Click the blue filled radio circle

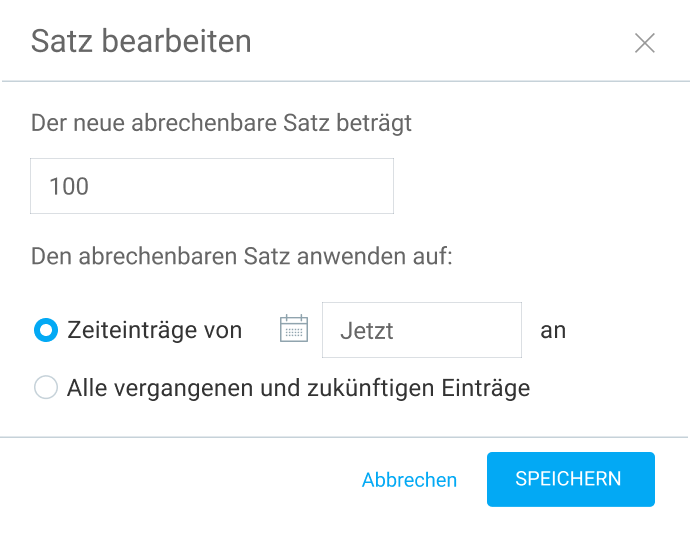pyautogui.click(x=46, y=330)
